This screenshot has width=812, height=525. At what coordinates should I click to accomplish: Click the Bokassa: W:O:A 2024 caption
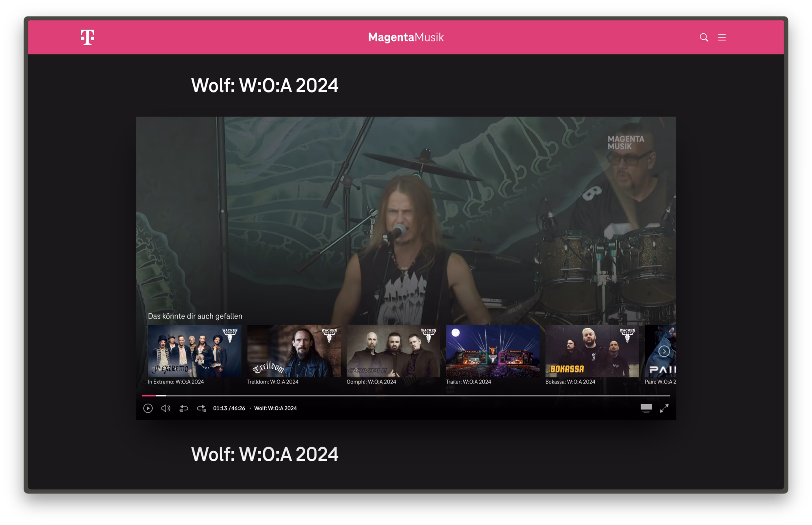[x=570, y=382]
